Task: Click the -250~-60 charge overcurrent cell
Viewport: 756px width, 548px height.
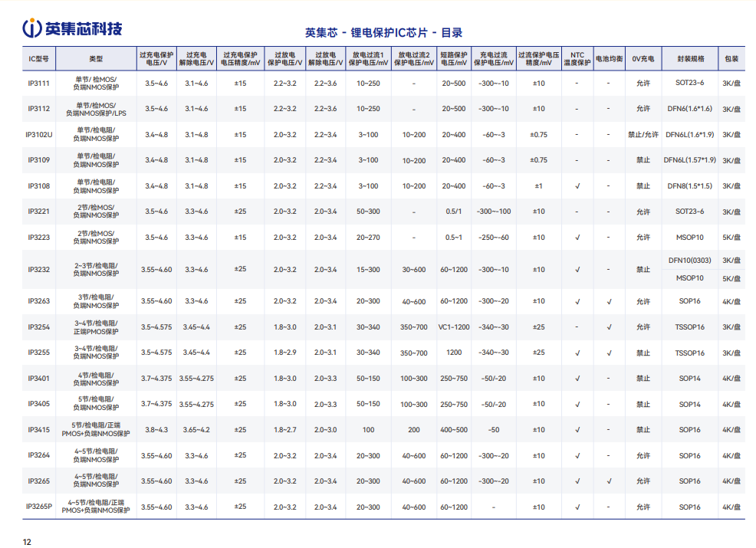Action: point(494,238)
